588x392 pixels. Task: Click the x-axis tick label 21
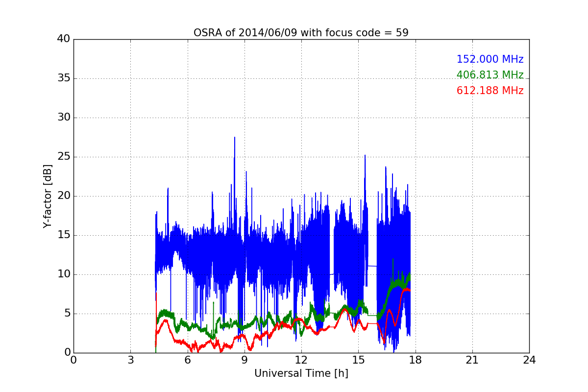tap(472, 360)
